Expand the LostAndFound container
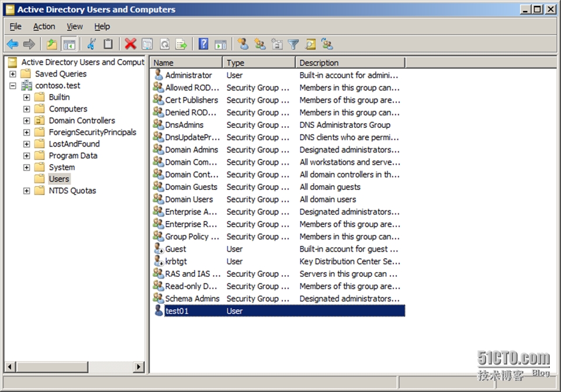This screenshot has height=392, width=561. click(26, 144)
